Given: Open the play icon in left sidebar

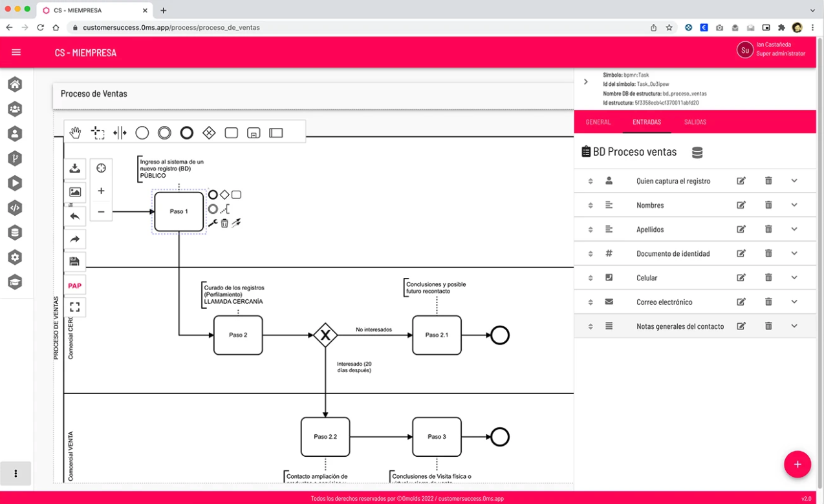Looking at the screenshot, I should coord(15,183).
